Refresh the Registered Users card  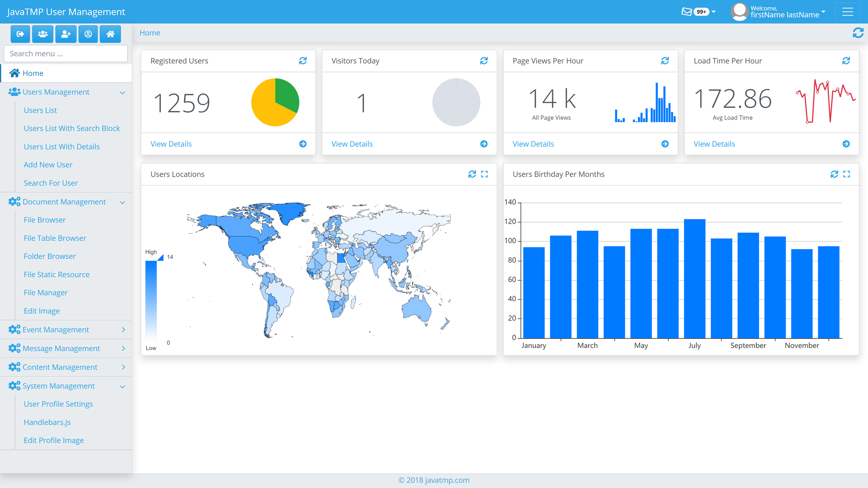[303, 61]
